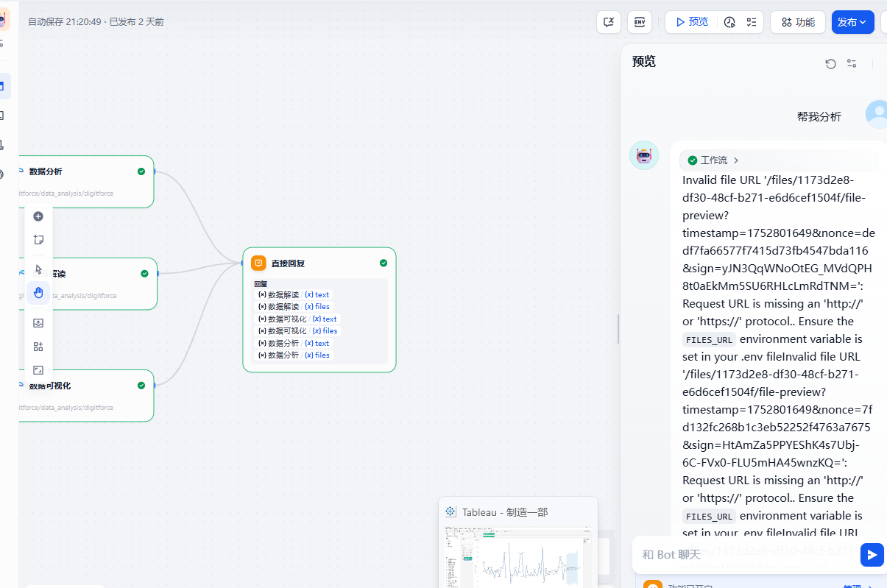
Task: Select the 数据分析 node
Action: pos(85,182)
